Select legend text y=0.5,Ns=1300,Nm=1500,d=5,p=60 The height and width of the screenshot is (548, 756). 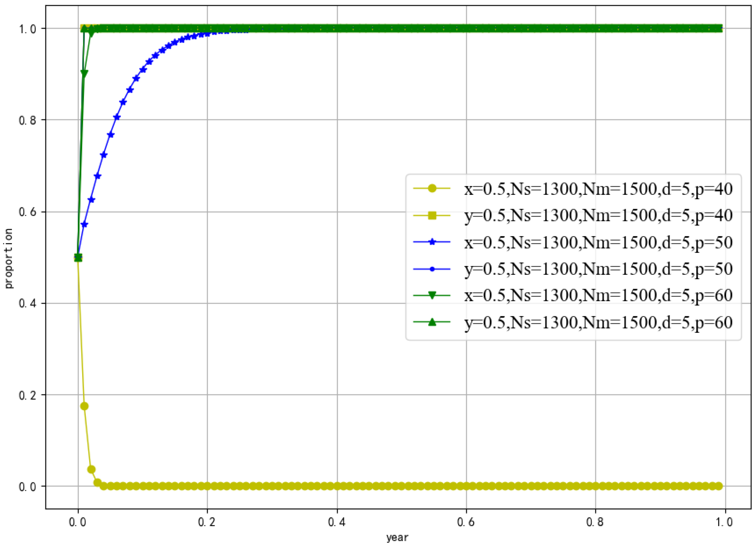point(598,322)
